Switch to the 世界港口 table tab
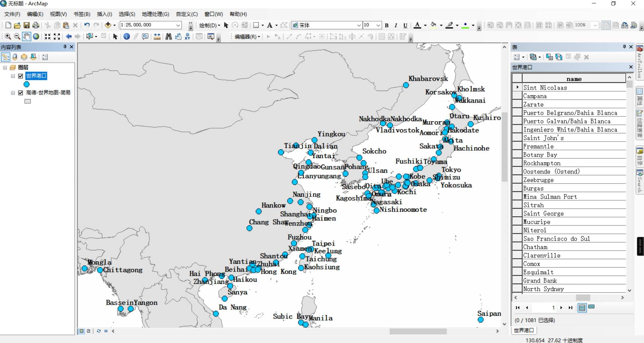This screenshot has height=343, width=644. pos(524,330)
